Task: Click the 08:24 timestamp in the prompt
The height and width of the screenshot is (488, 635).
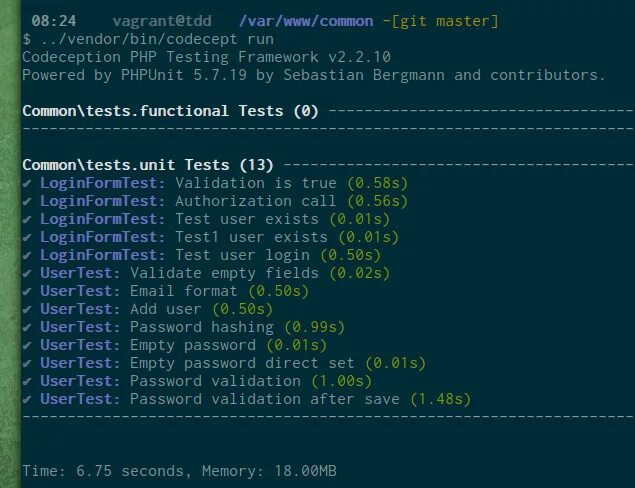Action: [54, 21]
